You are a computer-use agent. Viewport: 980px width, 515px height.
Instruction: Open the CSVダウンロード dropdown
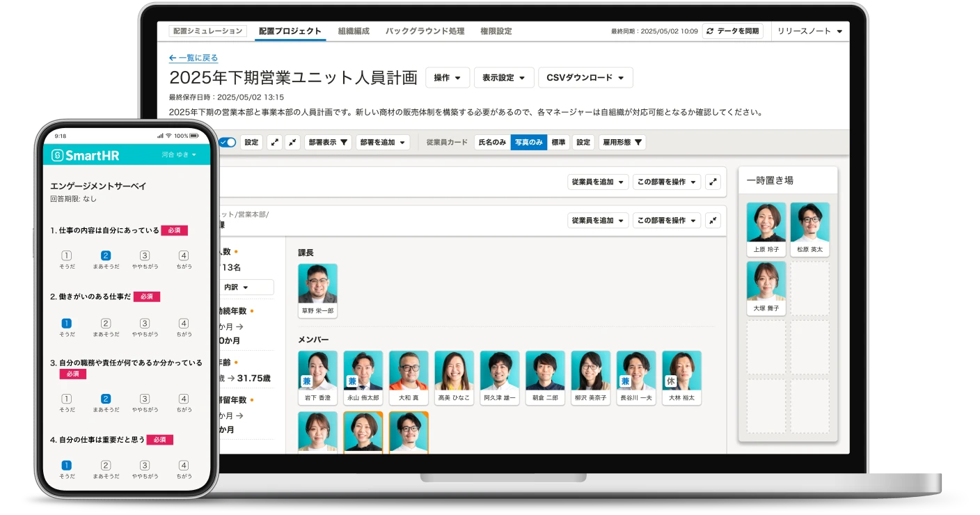(585, 77)
